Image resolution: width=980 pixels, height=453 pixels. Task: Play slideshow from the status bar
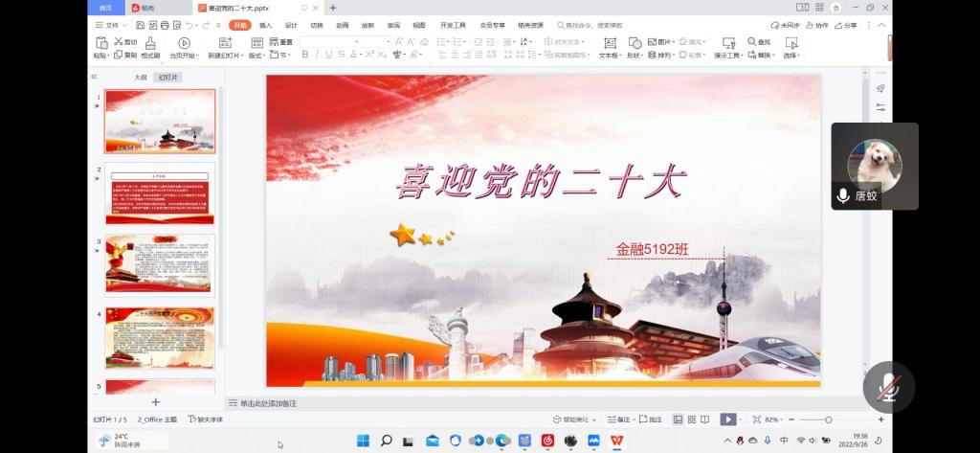point(727,419)
